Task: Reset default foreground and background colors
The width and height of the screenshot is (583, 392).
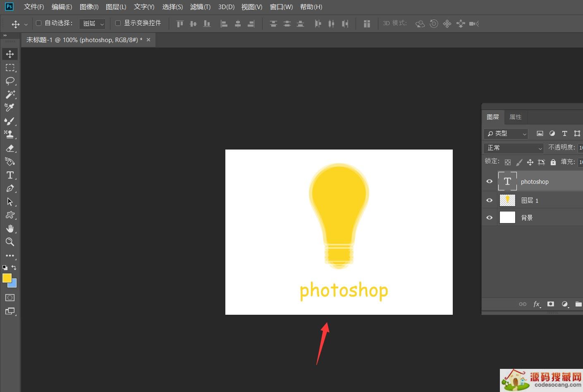Action: point(5,268)
